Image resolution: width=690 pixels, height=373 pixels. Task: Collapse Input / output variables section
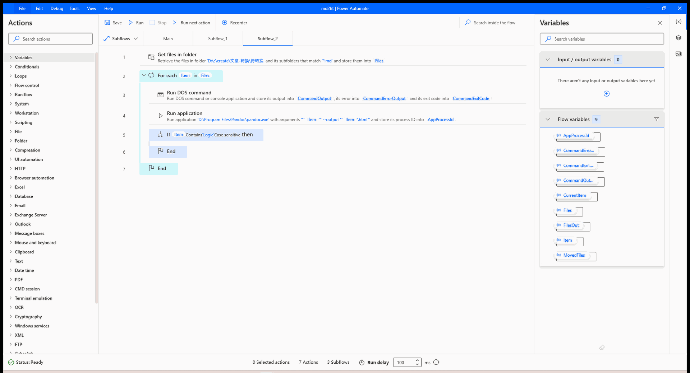(548, 59)
